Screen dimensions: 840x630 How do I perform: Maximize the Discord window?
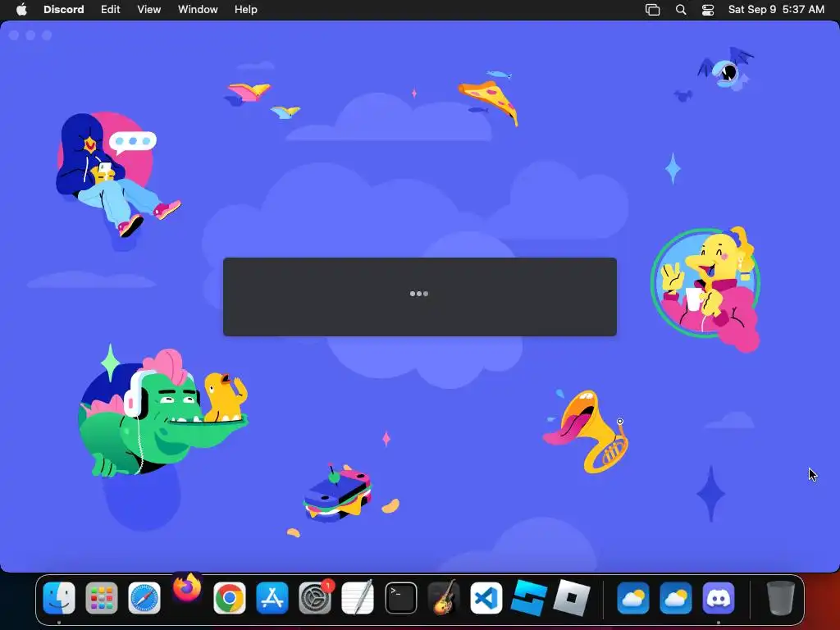coord(47,35)
